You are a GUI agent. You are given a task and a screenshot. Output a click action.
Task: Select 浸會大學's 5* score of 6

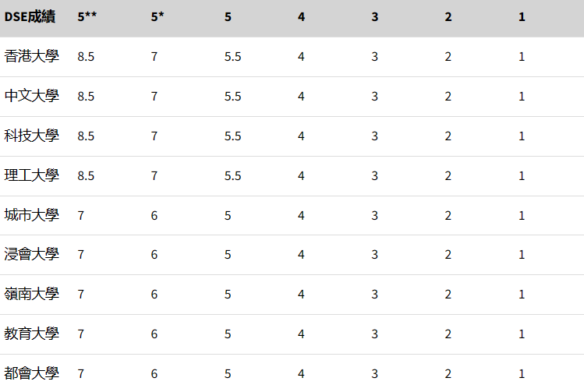[x=154, y=255]
